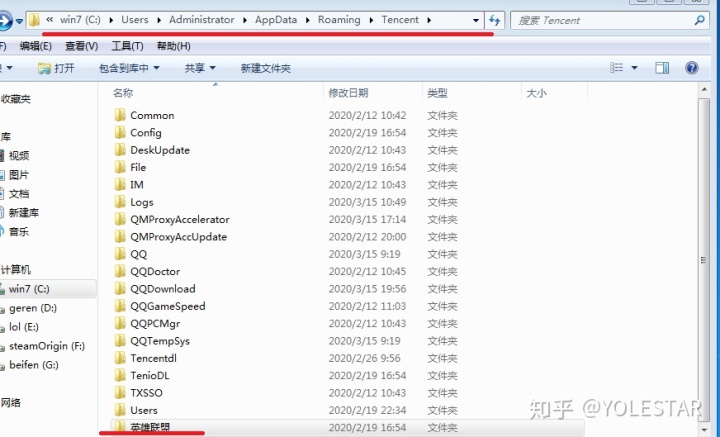
Task: Sort by 类型 column header
Action: (437, 93)
